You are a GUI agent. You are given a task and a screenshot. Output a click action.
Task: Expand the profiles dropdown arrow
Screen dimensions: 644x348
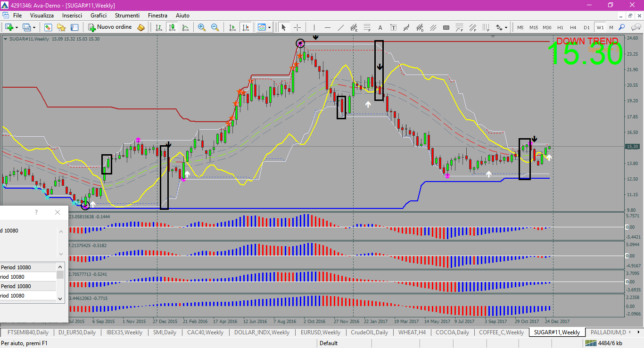(x=34, y=27)
